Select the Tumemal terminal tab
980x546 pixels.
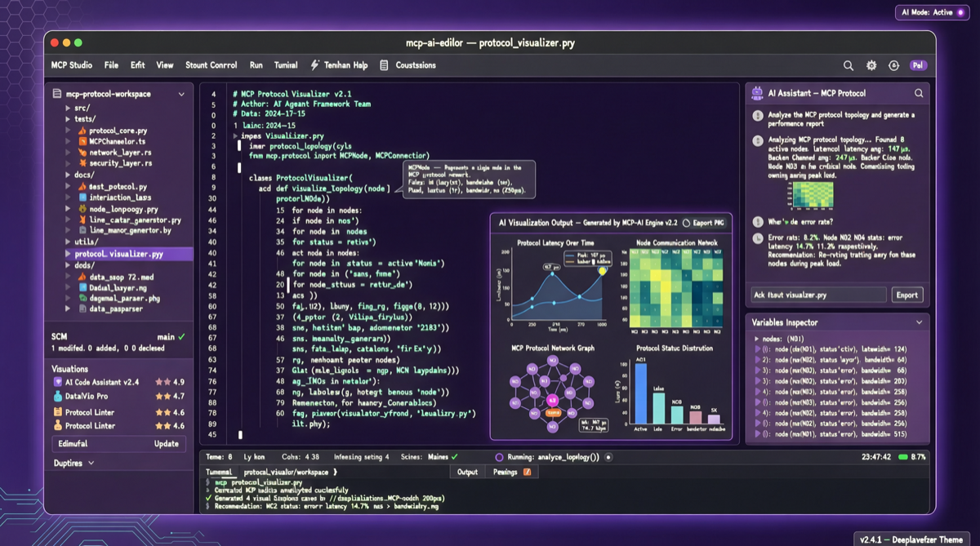click(x=219, y=473)
